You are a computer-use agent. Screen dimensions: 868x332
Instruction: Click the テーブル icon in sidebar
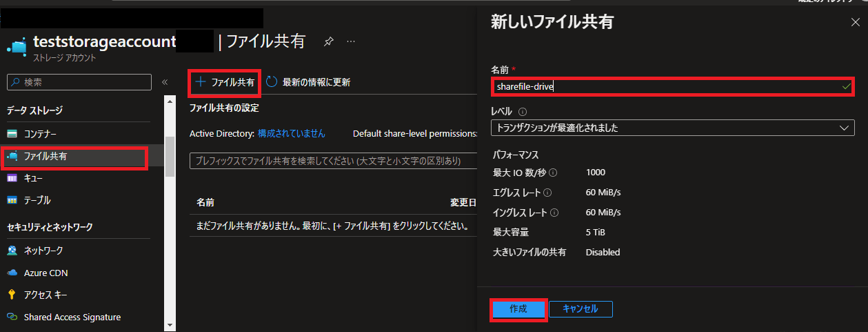coord(12,200)
